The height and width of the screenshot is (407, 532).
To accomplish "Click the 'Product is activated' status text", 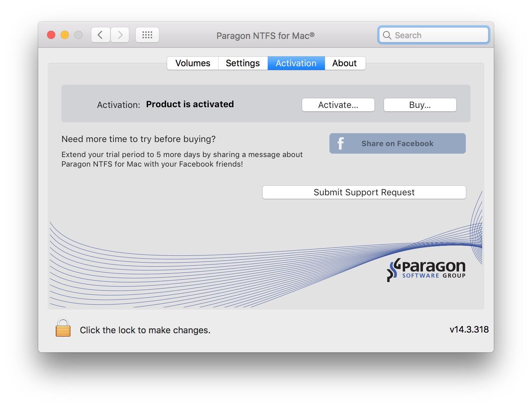I will [190, 104].
